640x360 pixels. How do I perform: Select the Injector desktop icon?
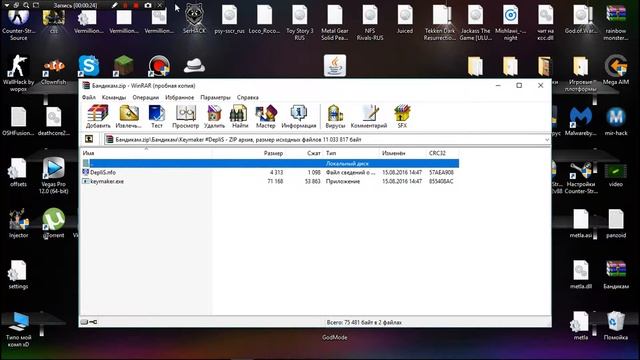coord(18,224)
